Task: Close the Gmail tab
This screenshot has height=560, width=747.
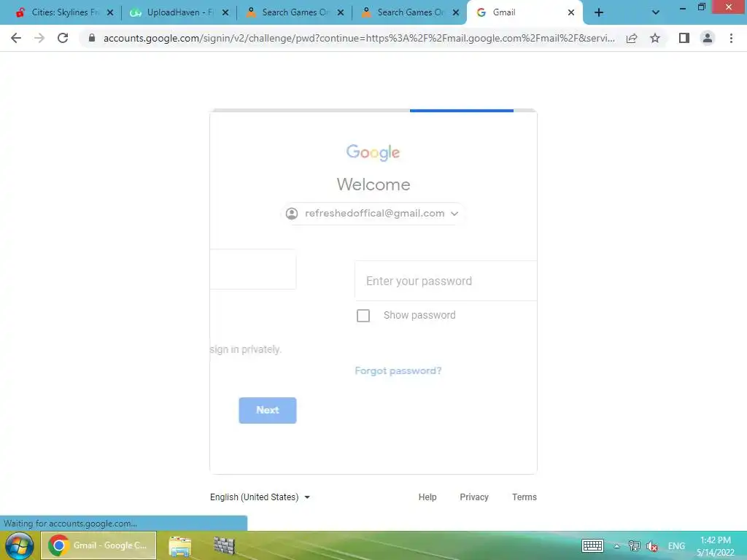Action: tap(571, 13)
